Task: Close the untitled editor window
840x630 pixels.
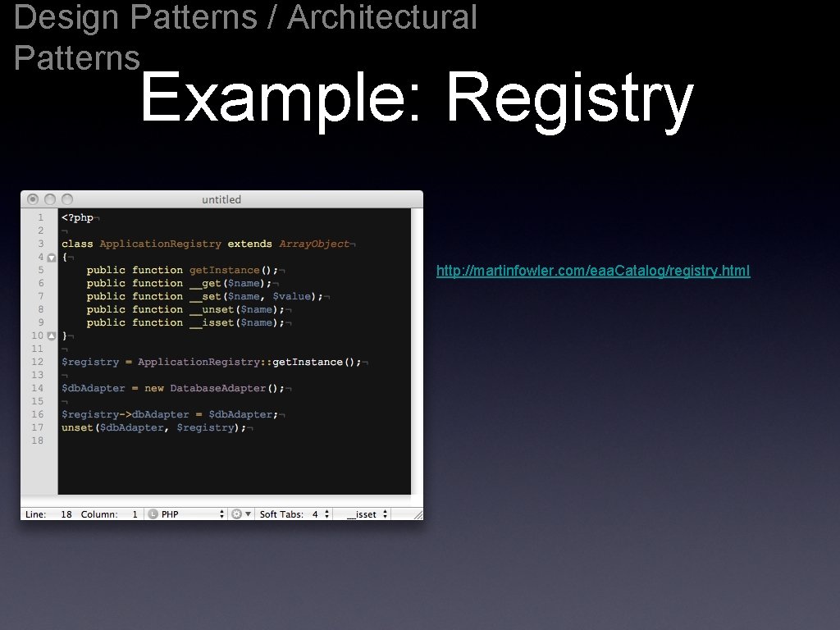Action: 33,199
